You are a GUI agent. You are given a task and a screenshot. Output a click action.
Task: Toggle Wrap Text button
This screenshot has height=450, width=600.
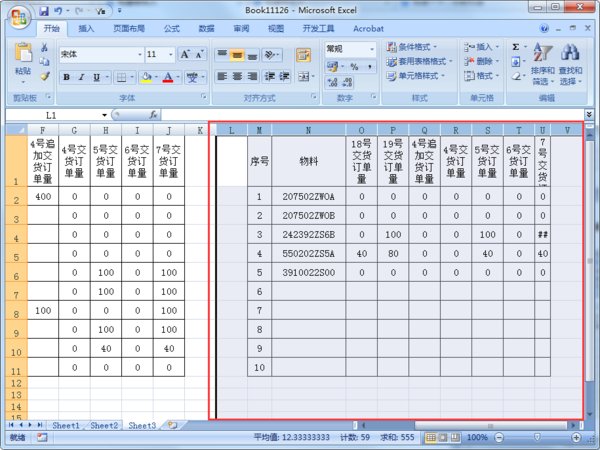click(x=303, y=55)
